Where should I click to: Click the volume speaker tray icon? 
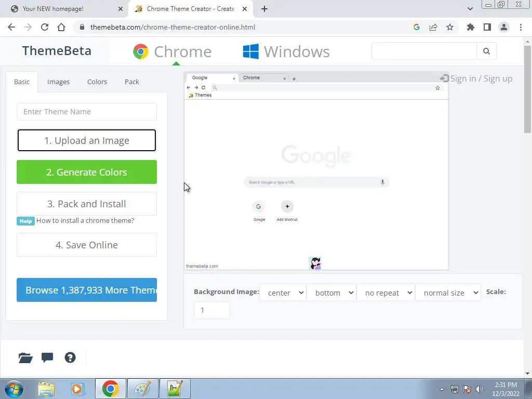coord(480,389)
